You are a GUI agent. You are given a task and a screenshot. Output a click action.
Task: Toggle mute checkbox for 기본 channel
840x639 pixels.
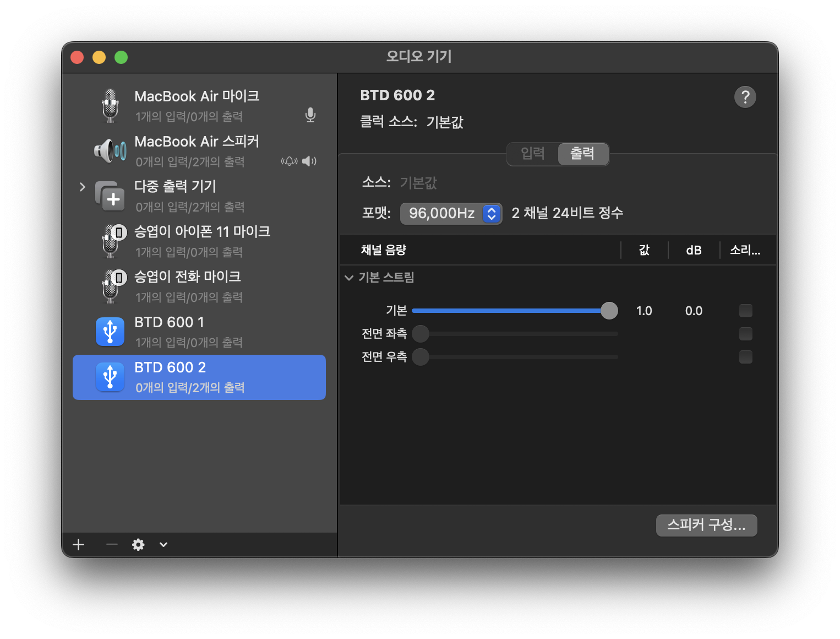746,311
